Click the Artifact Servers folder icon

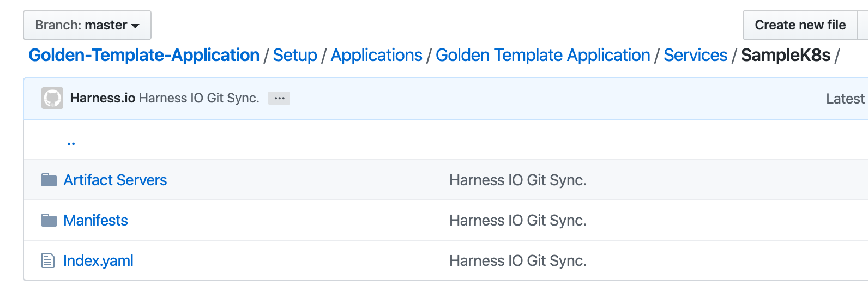pos(49,180)
